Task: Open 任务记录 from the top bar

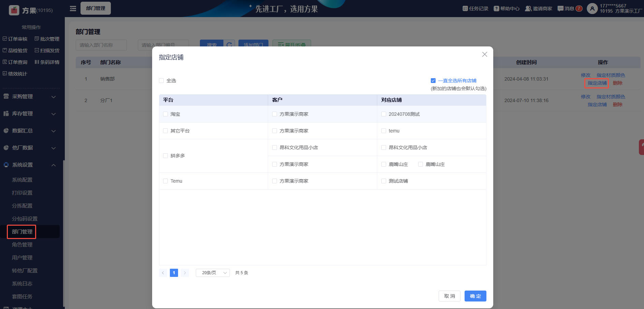Action: click(x=475, y=9)
